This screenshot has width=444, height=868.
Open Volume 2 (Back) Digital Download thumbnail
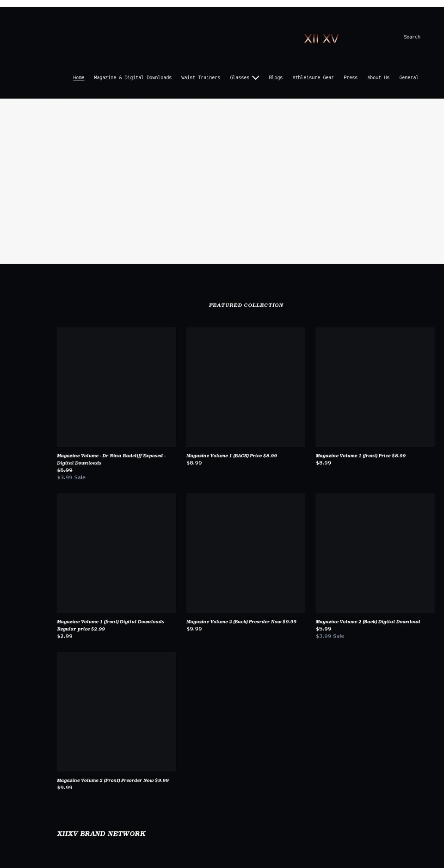pos(375,553)
